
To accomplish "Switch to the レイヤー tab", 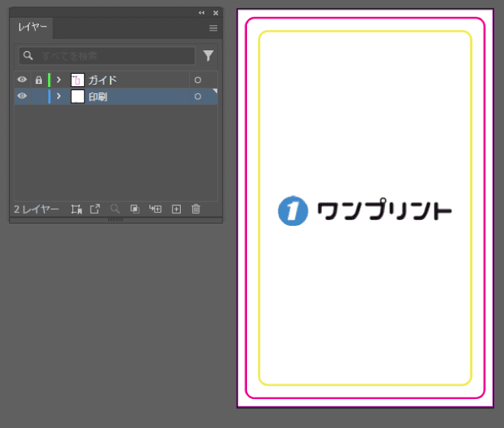I will click(33, 27).
